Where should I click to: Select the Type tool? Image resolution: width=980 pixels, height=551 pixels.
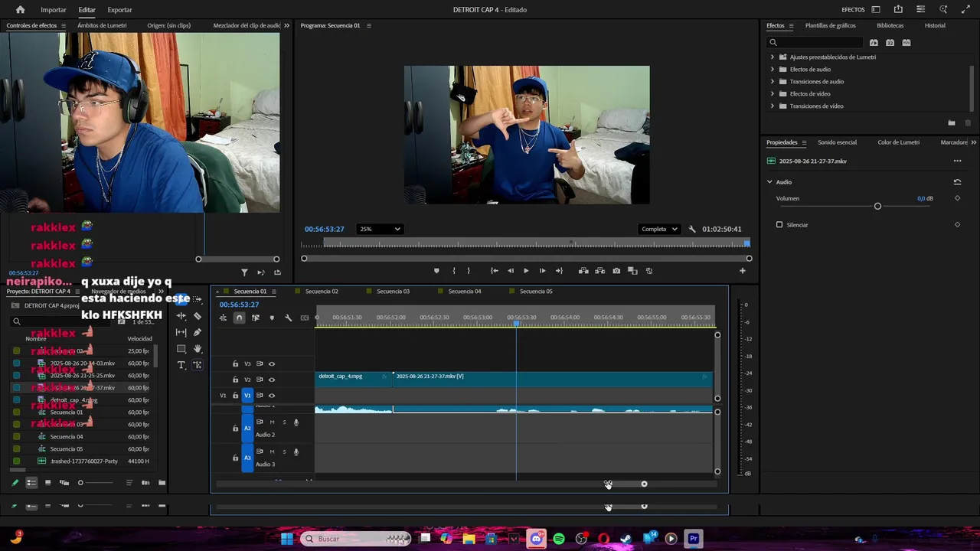pyautogui.click(x=181, y=365)
